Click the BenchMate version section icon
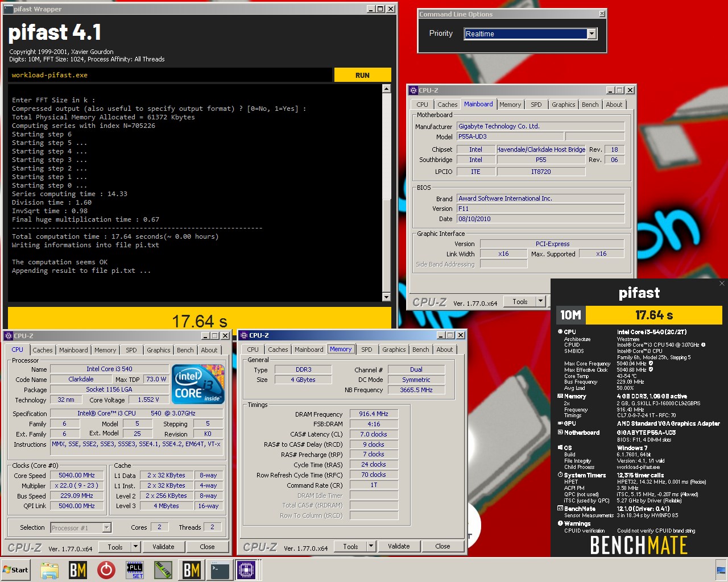728x582 pixels. 560,509
